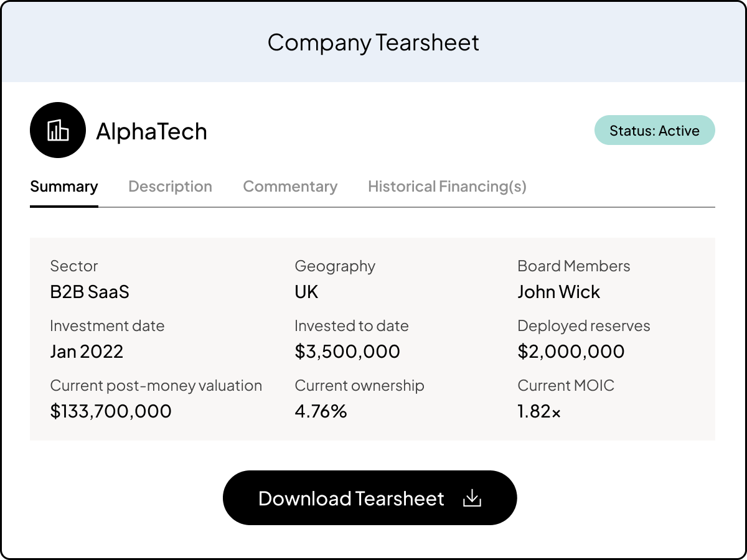Switch to the Description tab

(x=170, y=186)
